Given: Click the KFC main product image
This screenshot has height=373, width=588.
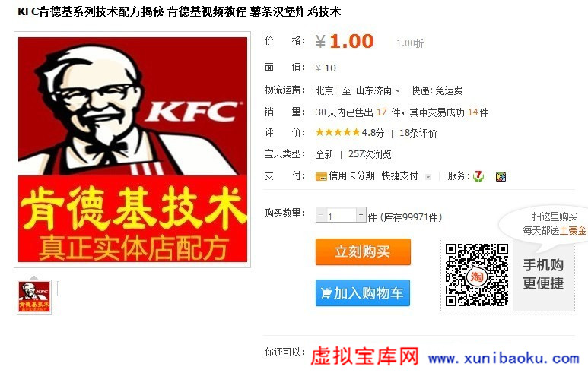Looking at the screenshot, I should 132,150.
